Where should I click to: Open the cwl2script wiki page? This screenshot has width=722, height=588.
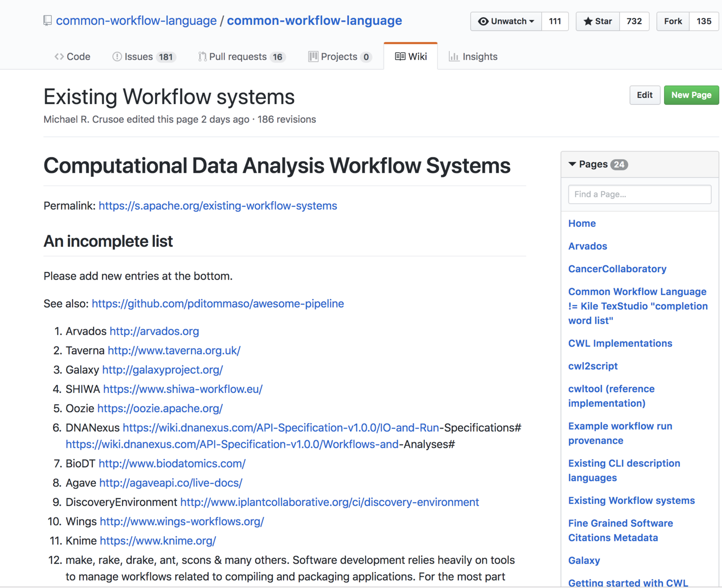593,366
